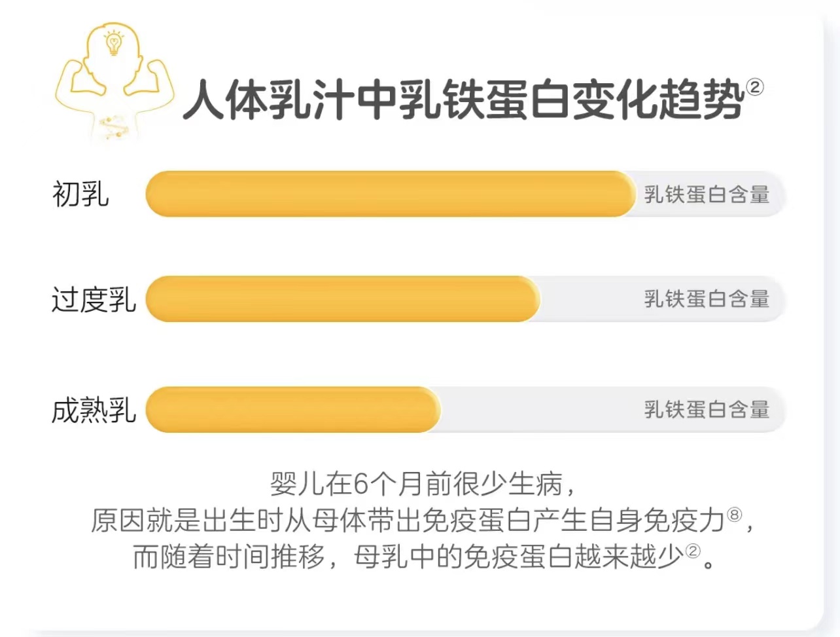The image size is (840, 637).
Task: Click the circled 8 footnote after 免疫力
Action: coord(735,514)
